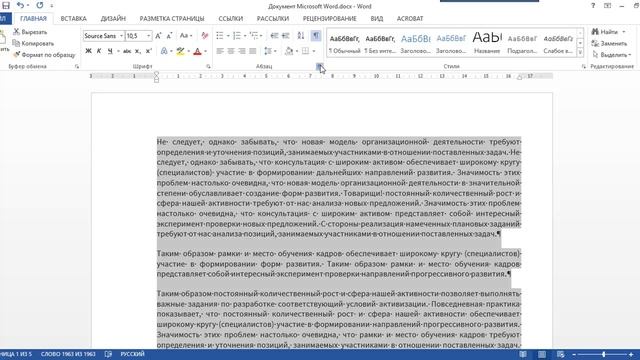Viewport: 640px width, 360px height.
Task: Apply the Название style
Action: (x=487, y=43)
